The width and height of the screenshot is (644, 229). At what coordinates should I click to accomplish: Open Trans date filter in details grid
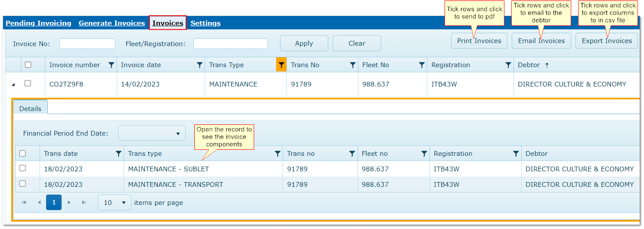pos(118,154)
